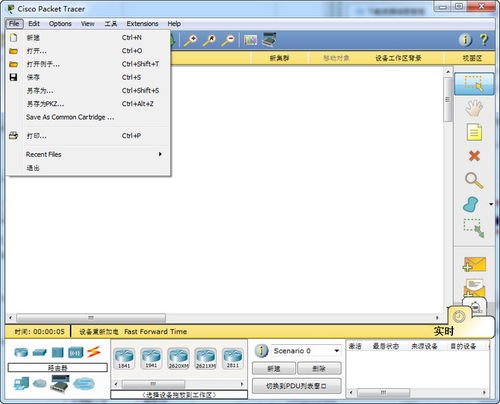Select the Place Note tool
Image resolution: width=500 pixels, height=404 pixels.
tap(474, 132)
